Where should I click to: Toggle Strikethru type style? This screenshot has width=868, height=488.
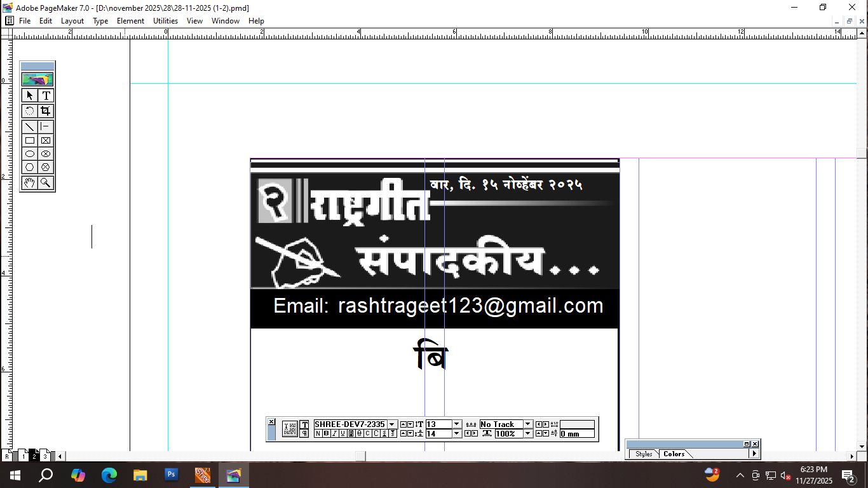pos(360,433)
